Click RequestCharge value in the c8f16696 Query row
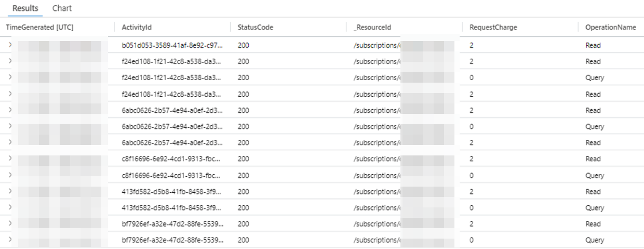 pos(471,175)
